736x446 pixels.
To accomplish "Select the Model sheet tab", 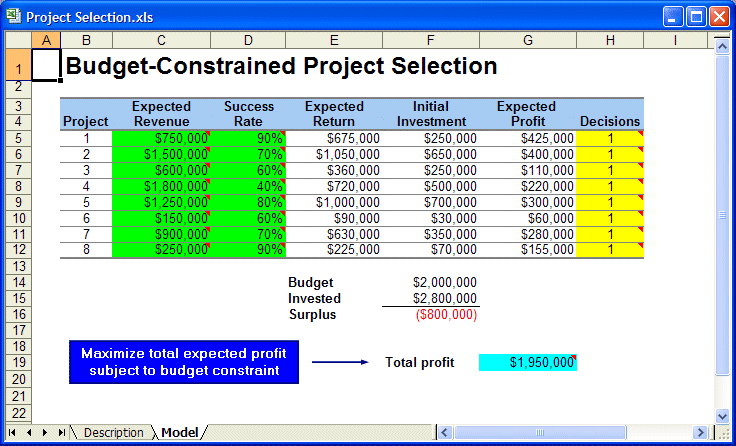I will 179,432.
